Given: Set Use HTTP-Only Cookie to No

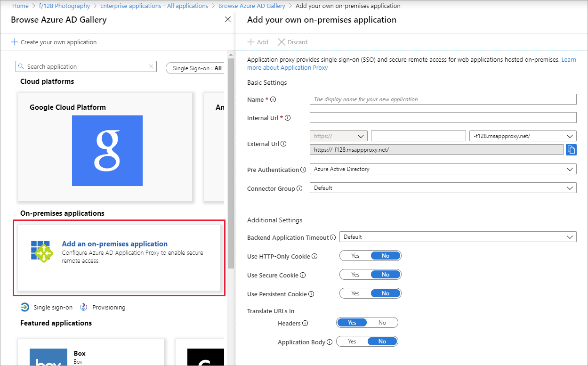Looking at the screenshot, I should point(386,256).
